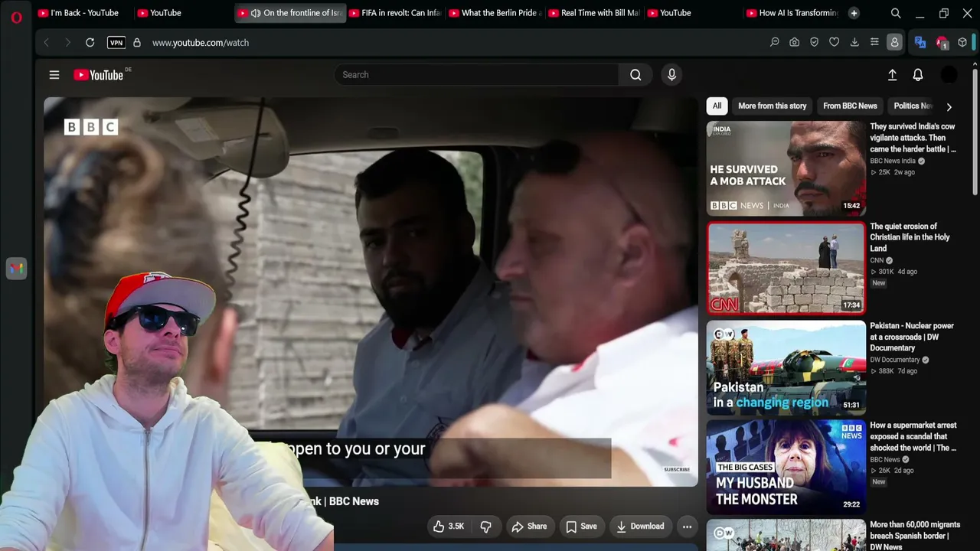Switch to How AI Is Transforming tab
This screenshot has width=980, height=551.
[792, 13]
